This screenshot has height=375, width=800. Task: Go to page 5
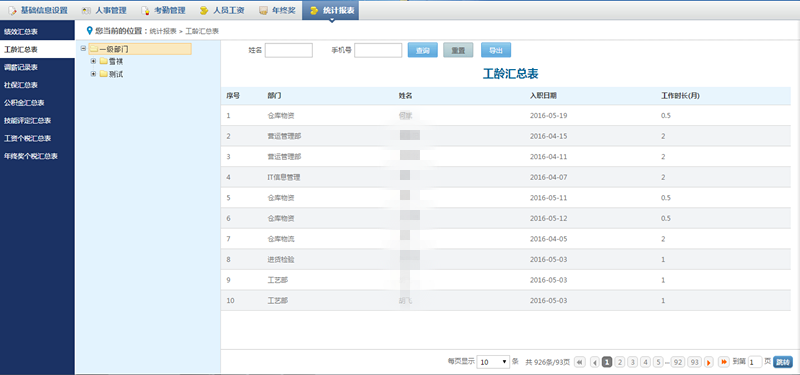point(658,362)
